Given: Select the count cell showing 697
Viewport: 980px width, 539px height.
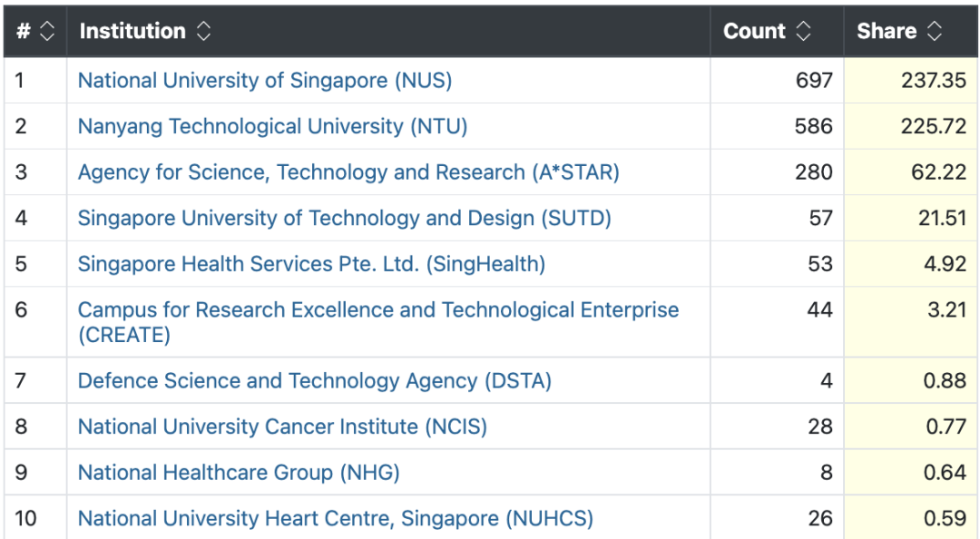Looking at the screenshot, I should pyautogui.click(x=813, y=81).
